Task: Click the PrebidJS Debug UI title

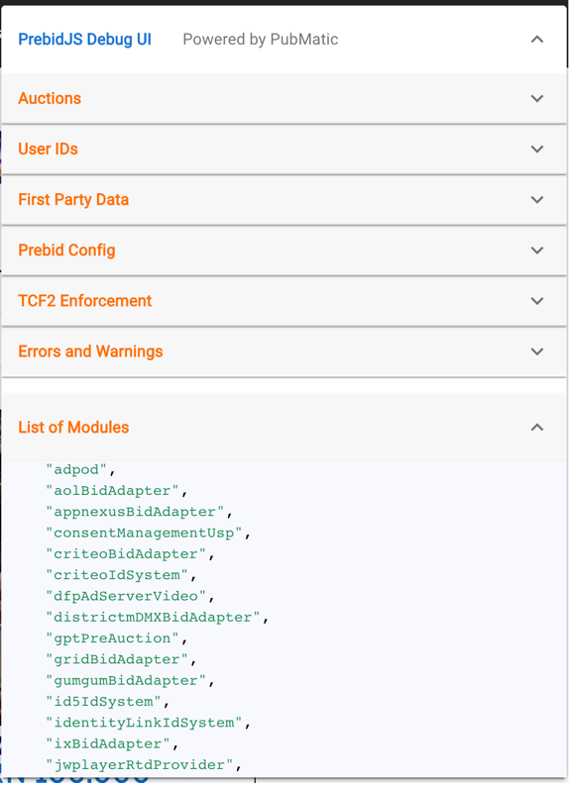Action: [x=84, y=39]
